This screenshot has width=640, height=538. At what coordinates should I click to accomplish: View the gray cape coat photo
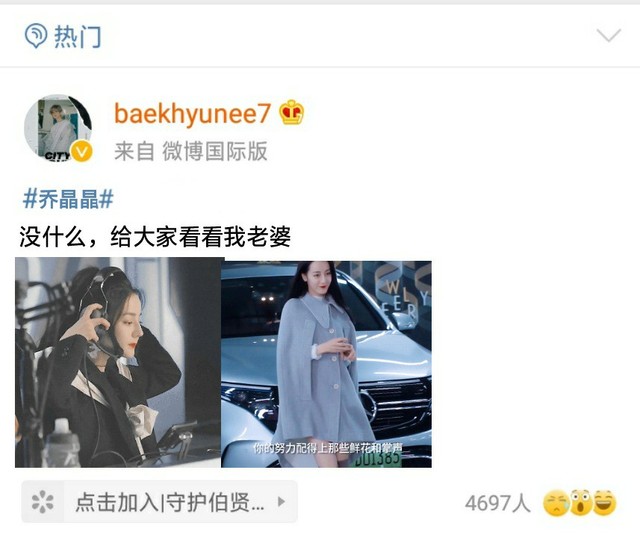click(x=326, y=364)
